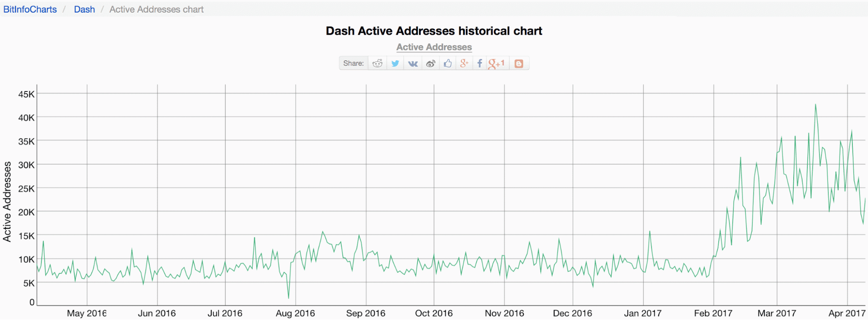868x320 pixels.
Task: Share the chart on Facebook
Action: pyautogui.click(x=479, y=63)
